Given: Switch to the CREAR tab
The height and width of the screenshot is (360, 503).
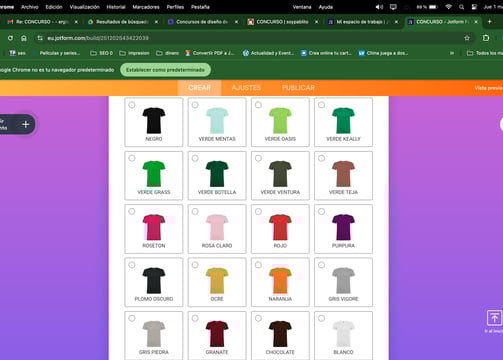Looking at the screenshot, I should click(x=199, y=88).
